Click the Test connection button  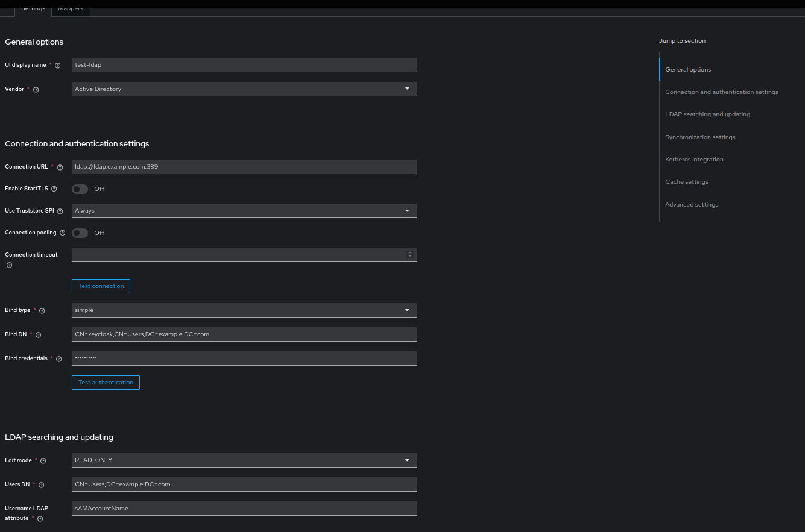coord(101,286)
